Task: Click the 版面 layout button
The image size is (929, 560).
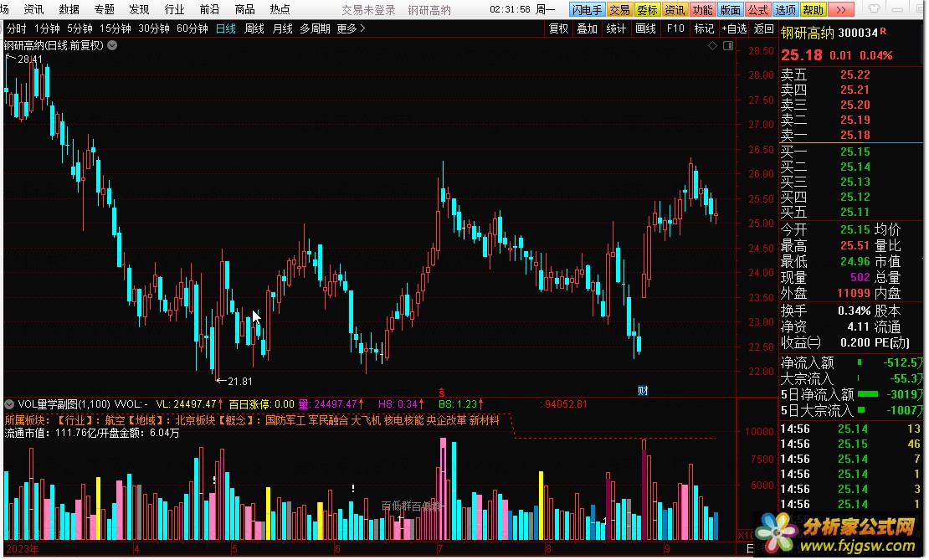Action: tap(731, 10)
